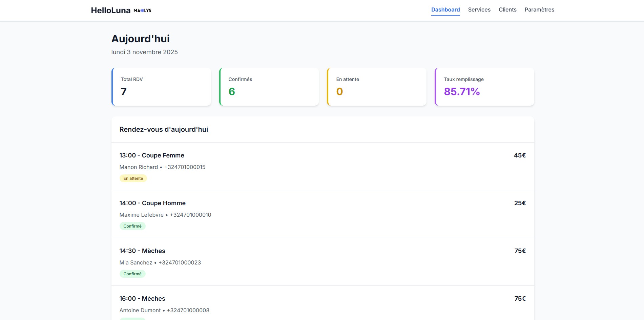Open Paramètres in the navigation
This screenshot has height=320, width=644.
pyautogui.click(x=539, y=10)
